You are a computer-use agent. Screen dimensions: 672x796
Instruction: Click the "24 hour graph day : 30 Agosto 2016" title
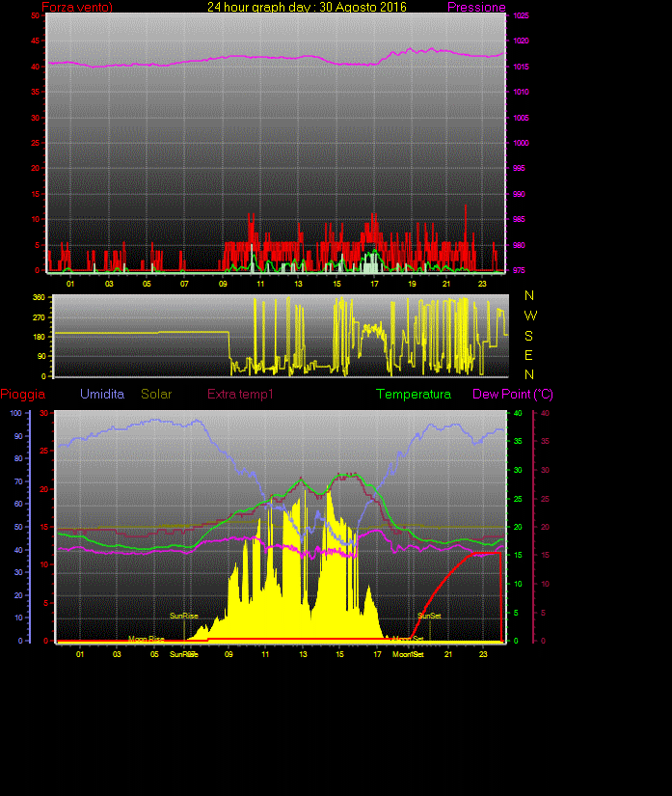point(307,7)
